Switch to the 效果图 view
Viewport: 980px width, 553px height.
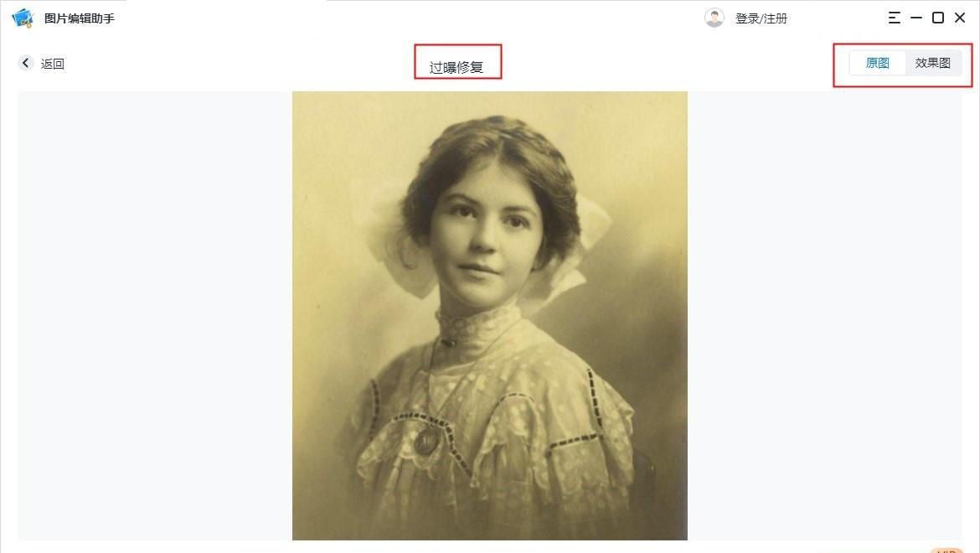(932, 63)
